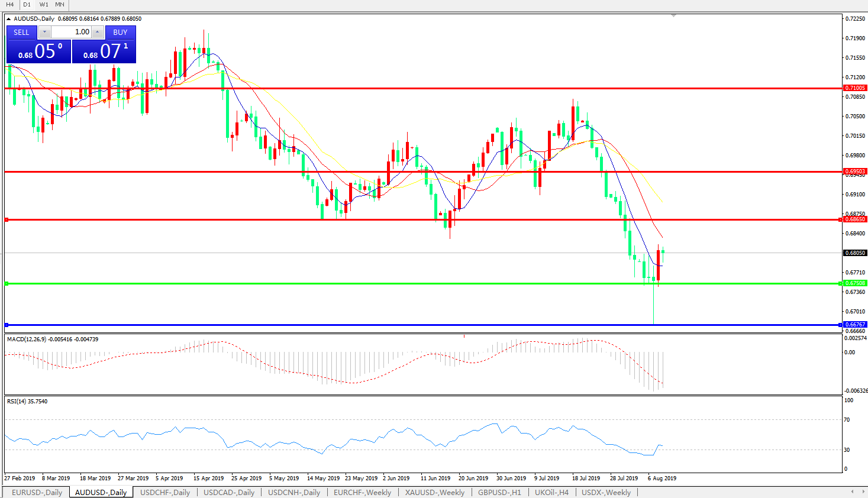Toggle the D1 timeframe button
Screen dimensions: 868x498
click(x=27, y=4)
